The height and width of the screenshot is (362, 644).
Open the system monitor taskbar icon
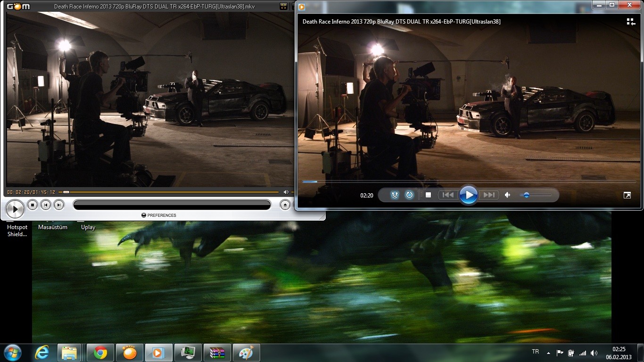point(188,353)
